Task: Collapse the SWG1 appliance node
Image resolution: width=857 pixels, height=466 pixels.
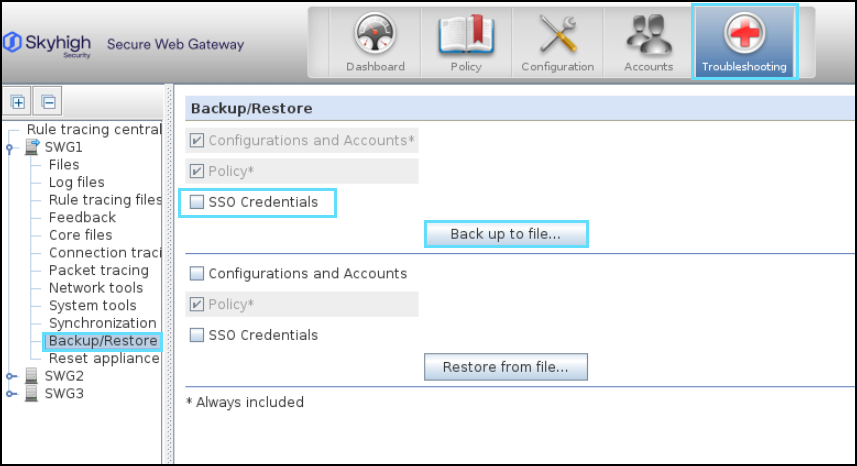Action: [10, 148]
